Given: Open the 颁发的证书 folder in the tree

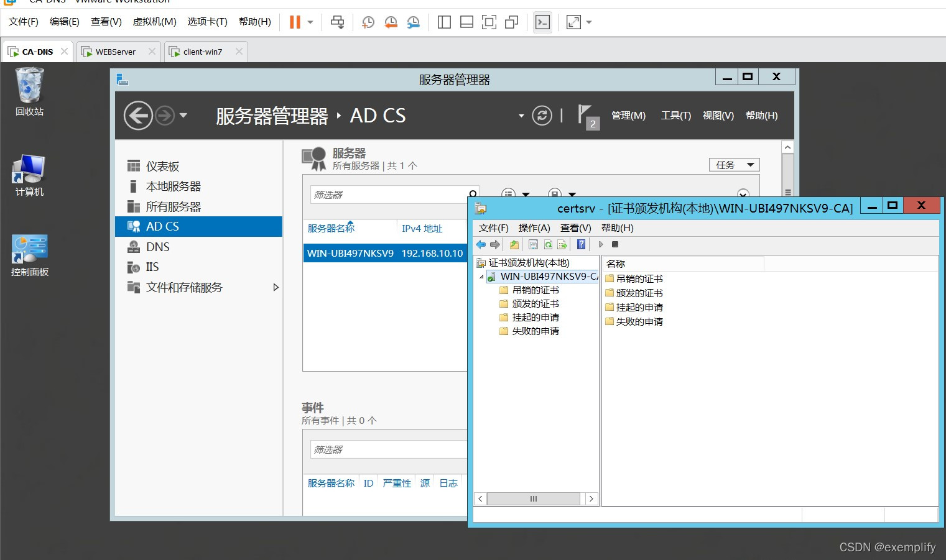Looking at the screenshot, I should click(x=535, y=304).
